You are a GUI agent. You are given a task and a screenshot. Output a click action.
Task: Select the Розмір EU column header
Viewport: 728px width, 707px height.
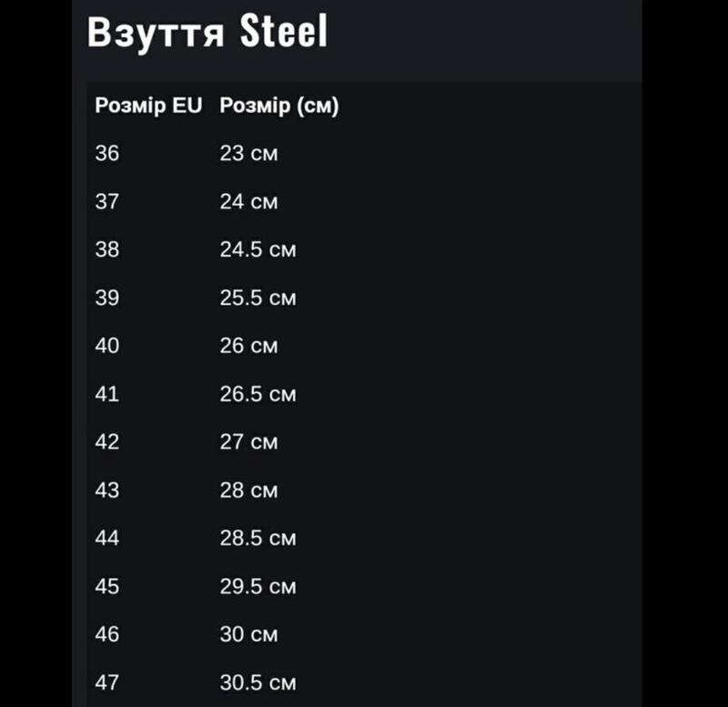coord(148,106)
